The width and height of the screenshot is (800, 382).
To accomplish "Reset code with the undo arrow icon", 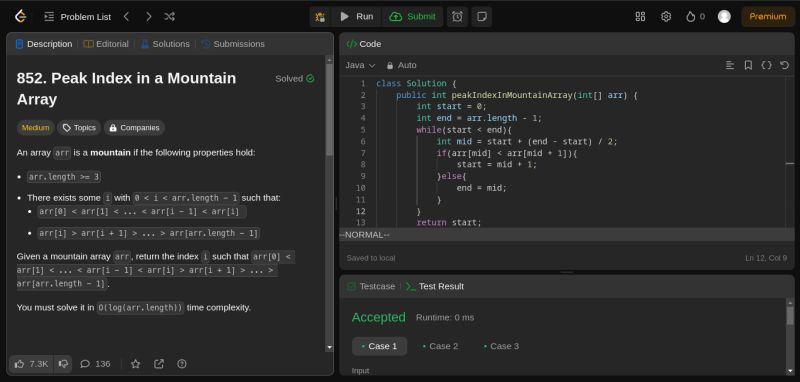I will tap(784, 65).
